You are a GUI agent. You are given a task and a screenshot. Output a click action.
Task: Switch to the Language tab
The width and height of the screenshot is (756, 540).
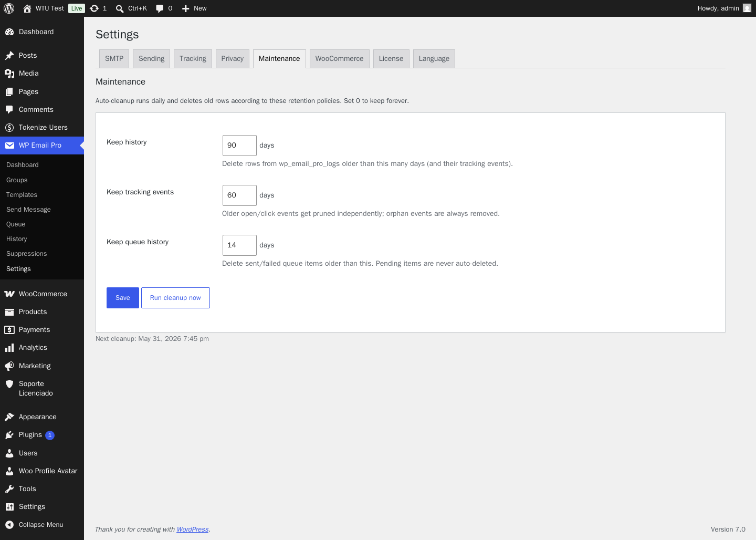coord(434,59)
